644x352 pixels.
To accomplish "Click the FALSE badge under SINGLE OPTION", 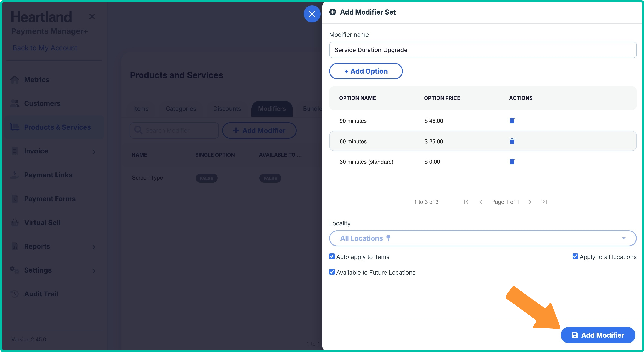I will coord(207,178).
